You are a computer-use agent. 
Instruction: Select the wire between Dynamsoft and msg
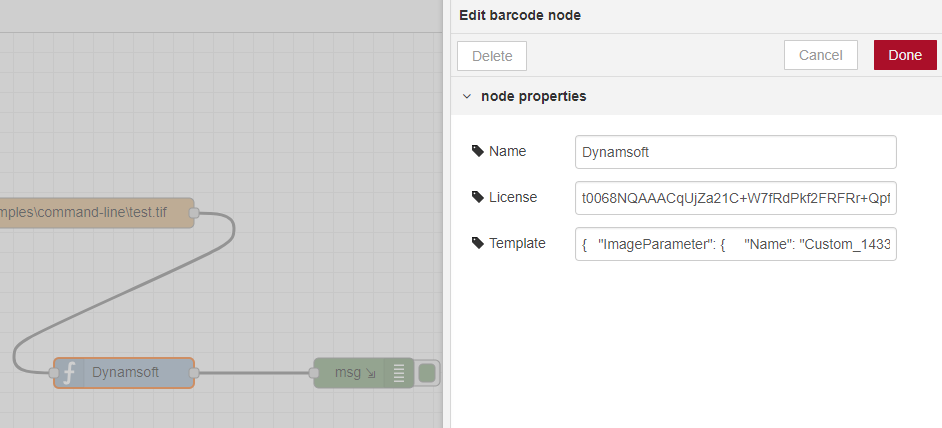(254, 373)
